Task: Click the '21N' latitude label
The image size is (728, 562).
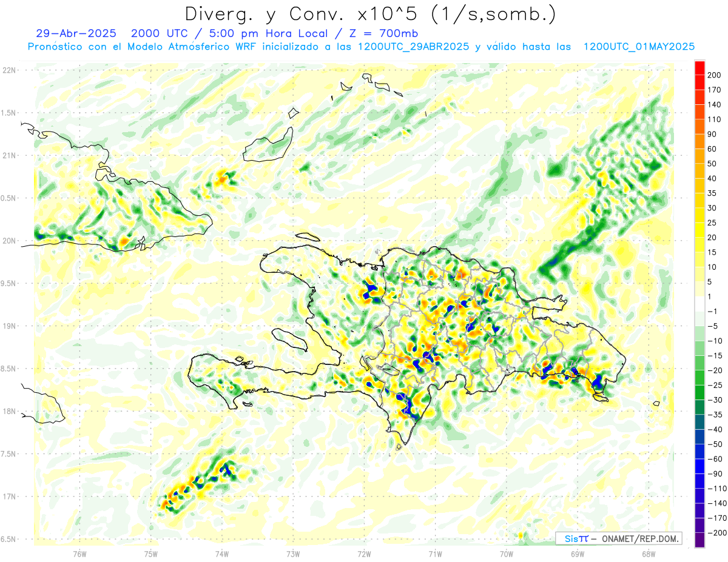Action: [9, 156]
